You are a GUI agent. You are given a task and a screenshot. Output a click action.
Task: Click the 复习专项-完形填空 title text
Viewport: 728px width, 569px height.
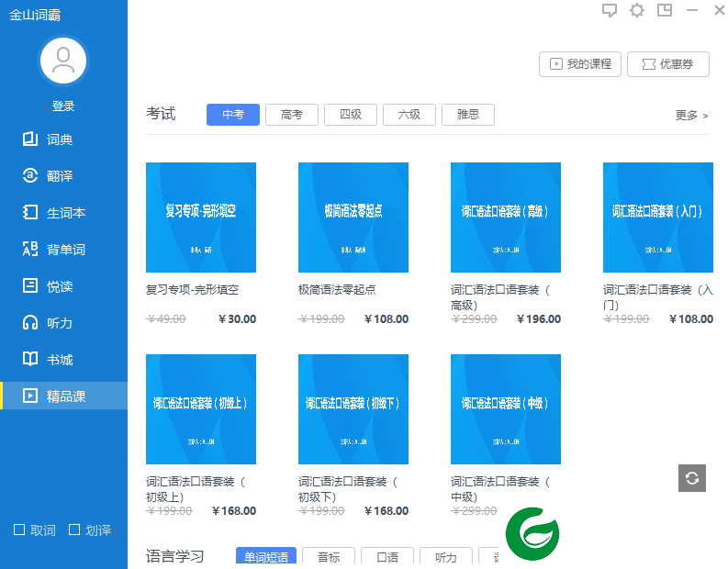(192, 290)
